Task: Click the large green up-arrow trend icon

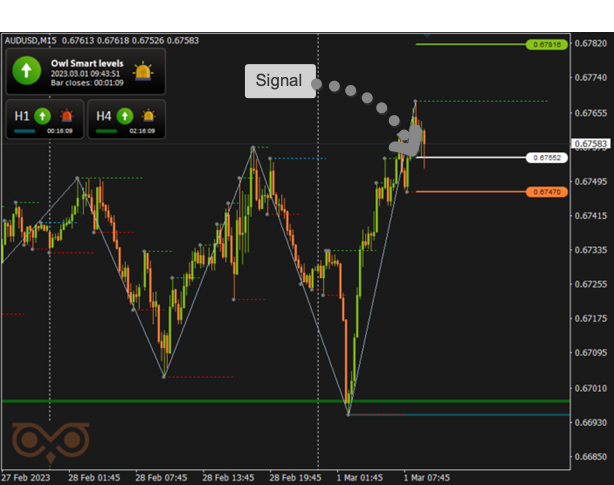Action: pyautogui.click(x=25, y=71)
